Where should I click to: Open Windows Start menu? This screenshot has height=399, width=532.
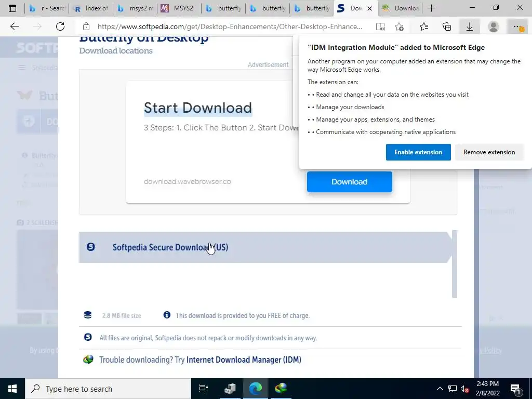(x=12, y=389)
